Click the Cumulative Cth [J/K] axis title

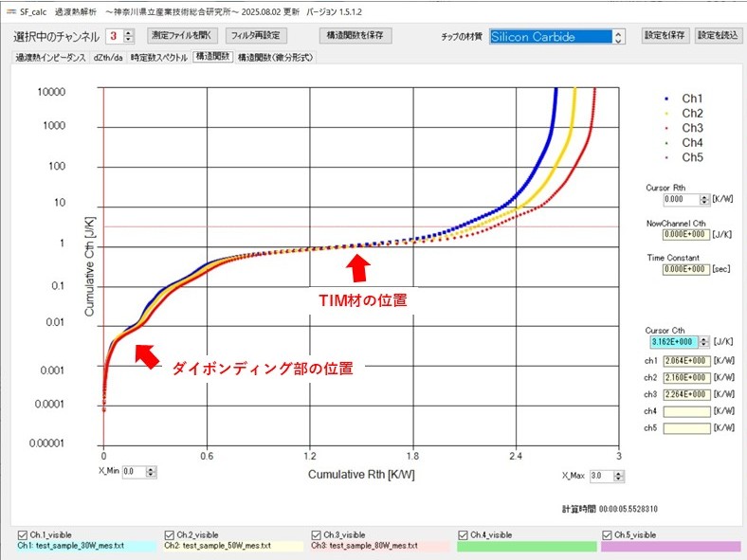pos(89,266)
